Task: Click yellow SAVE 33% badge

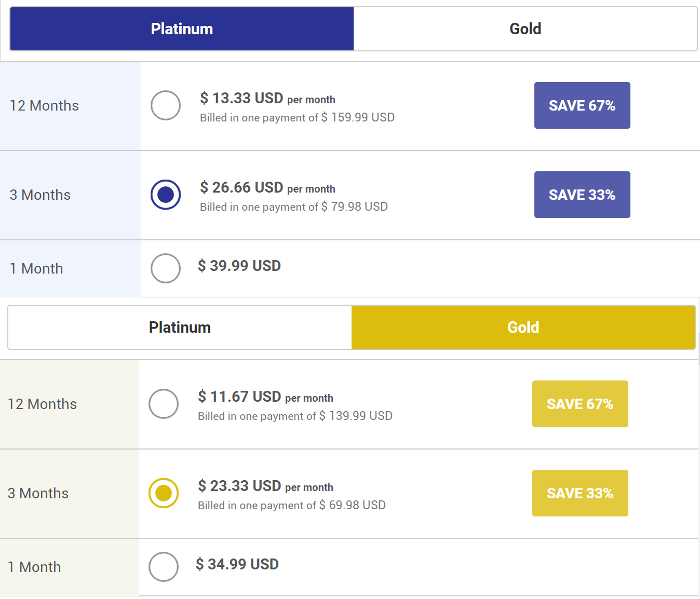Action: [x=580, y=493]
